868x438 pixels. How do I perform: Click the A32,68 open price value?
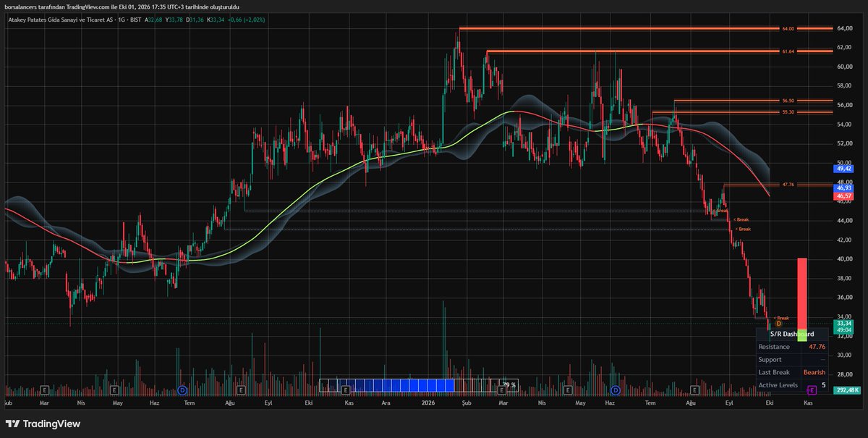154,20
